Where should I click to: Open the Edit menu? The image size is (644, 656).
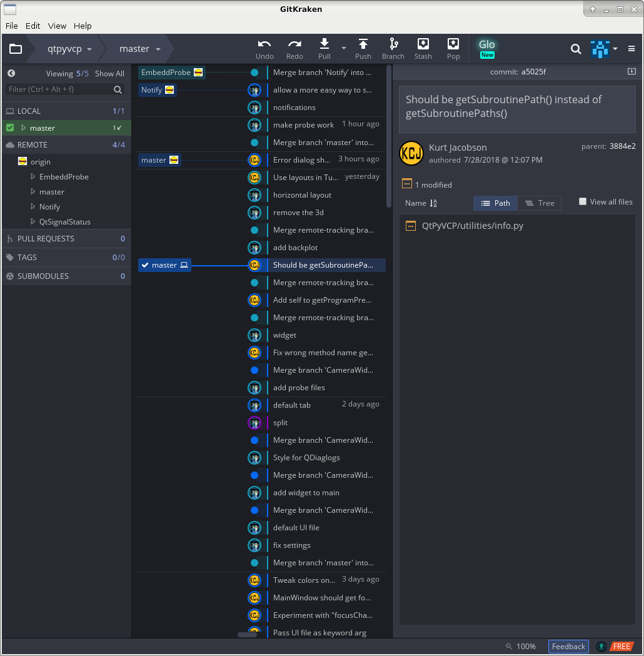point(33,26)
